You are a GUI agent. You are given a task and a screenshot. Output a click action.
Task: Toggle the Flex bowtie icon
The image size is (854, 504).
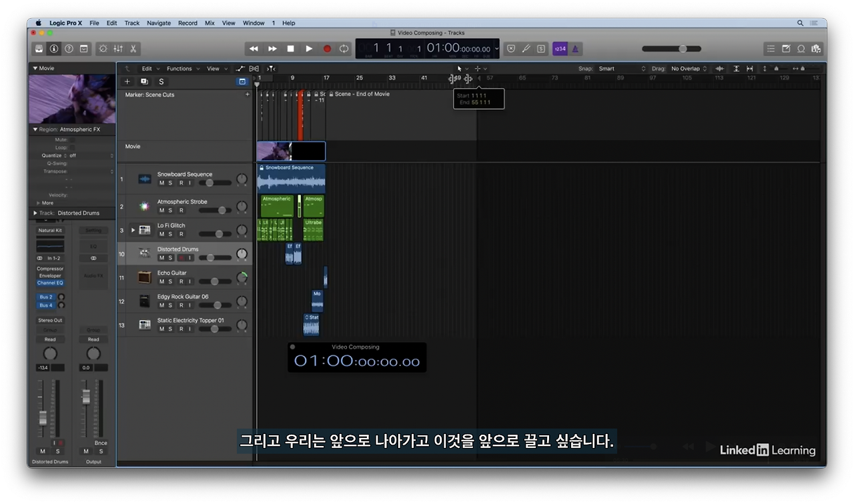[x=254, y=69]
